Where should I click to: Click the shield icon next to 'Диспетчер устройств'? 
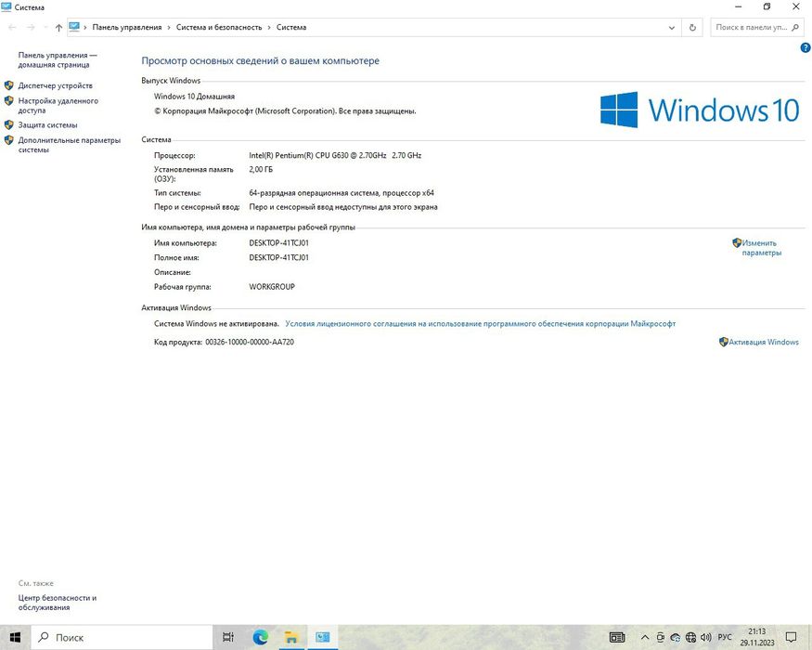click(8, 85)
